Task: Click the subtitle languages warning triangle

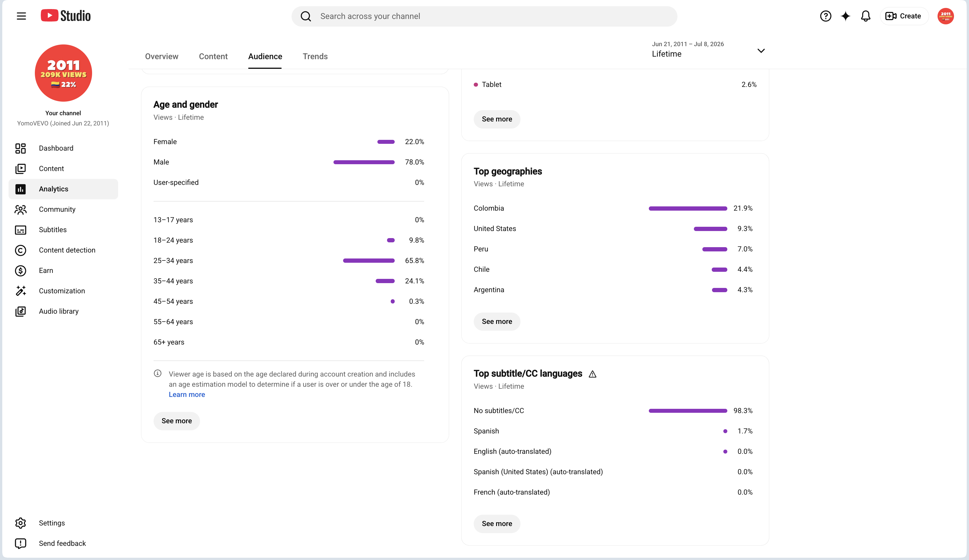Action: (x=592, y=374)
